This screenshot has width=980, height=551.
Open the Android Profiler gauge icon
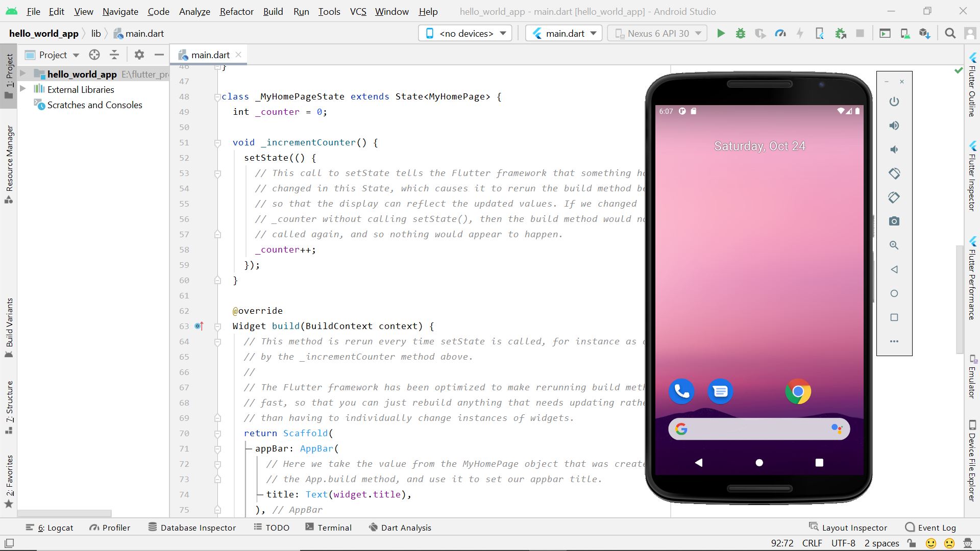point(780,33)
